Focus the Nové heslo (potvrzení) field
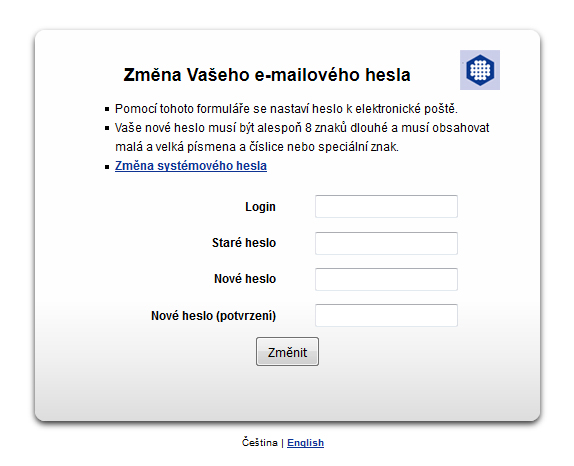 [x=386, y=315]
